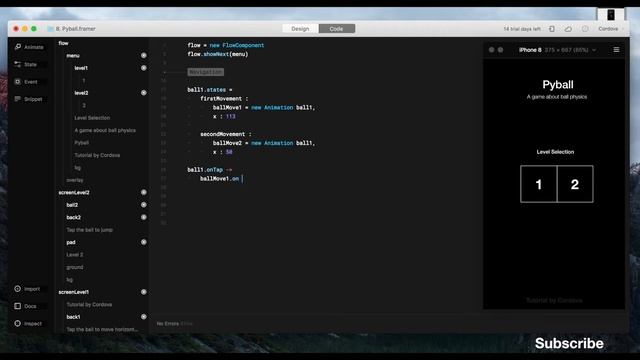The image size is (640, 360).
Task: Select the 'A game about ball physics' layer
Action: tap(105, 130)
